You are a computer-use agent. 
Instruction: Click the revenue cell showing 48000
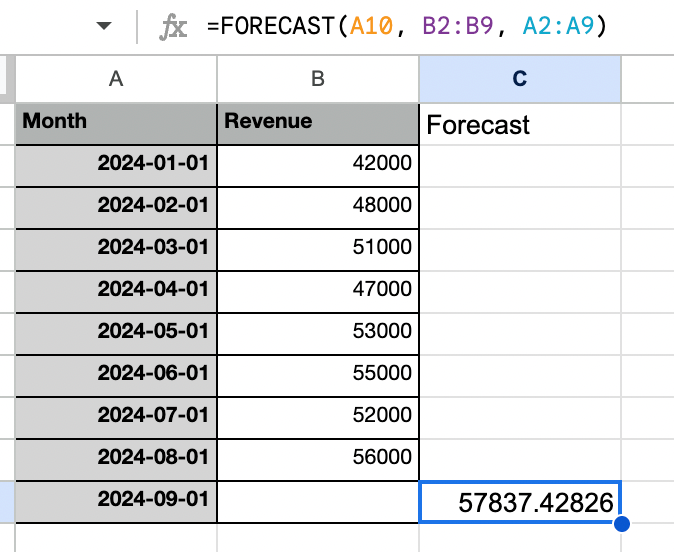coord(318,206)
